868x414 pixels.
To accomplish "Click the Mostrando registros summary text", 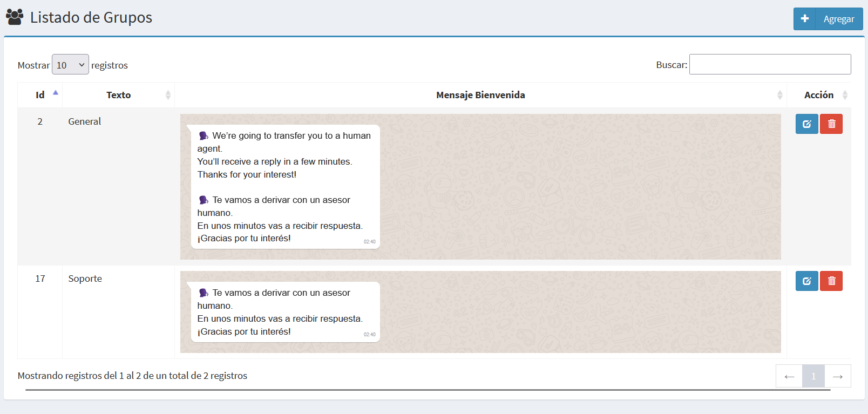I will (x=132, y=376).
